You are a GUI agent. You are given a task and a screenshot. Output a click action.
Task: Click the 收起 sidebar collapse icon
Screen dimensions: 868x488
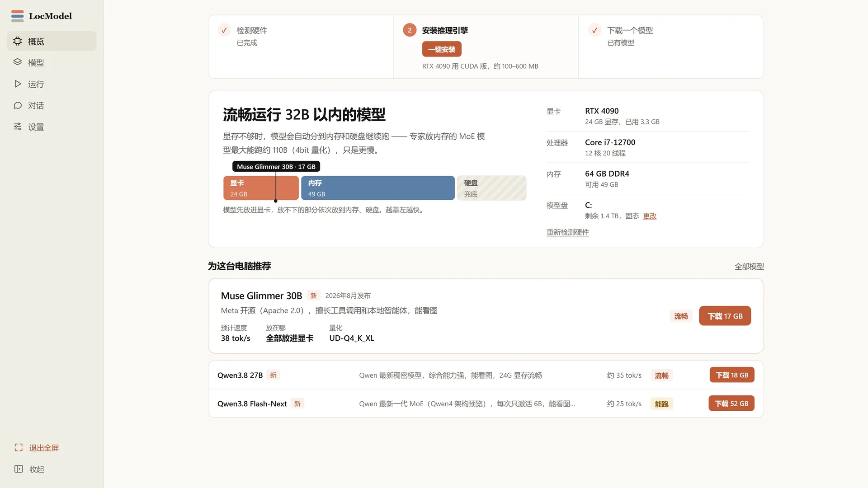(x=19, y=469)
